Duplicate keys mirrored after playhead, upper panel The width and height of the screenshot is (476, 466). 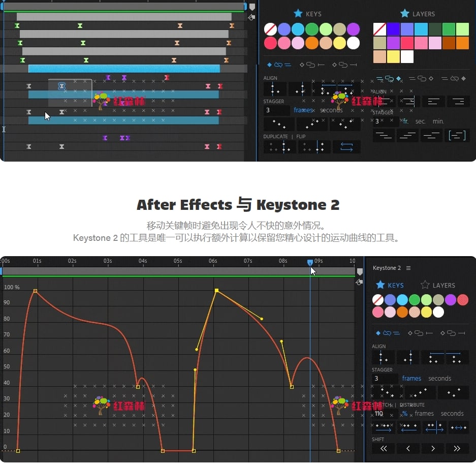tap(314, 147)
